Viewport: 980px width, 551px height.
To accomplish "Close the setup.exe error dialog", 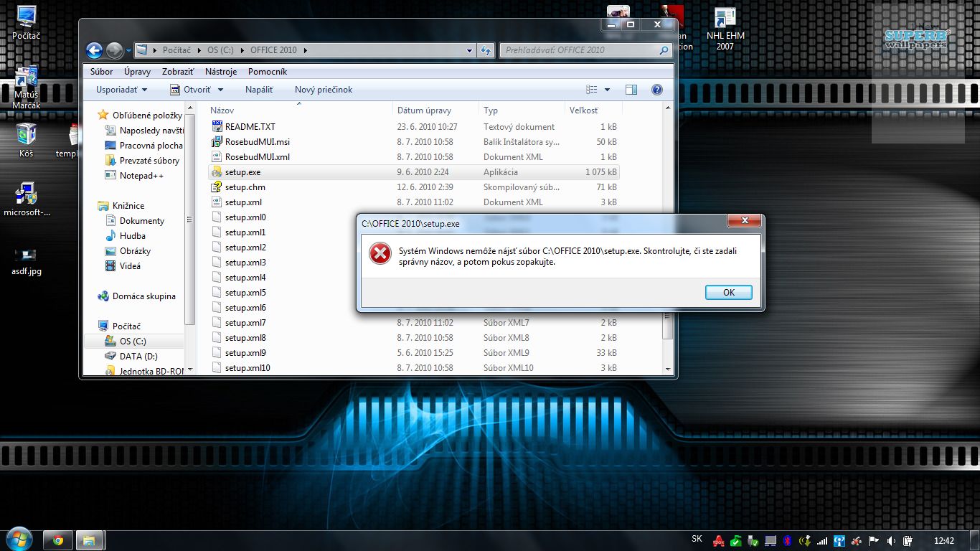I will click(744, 220).
